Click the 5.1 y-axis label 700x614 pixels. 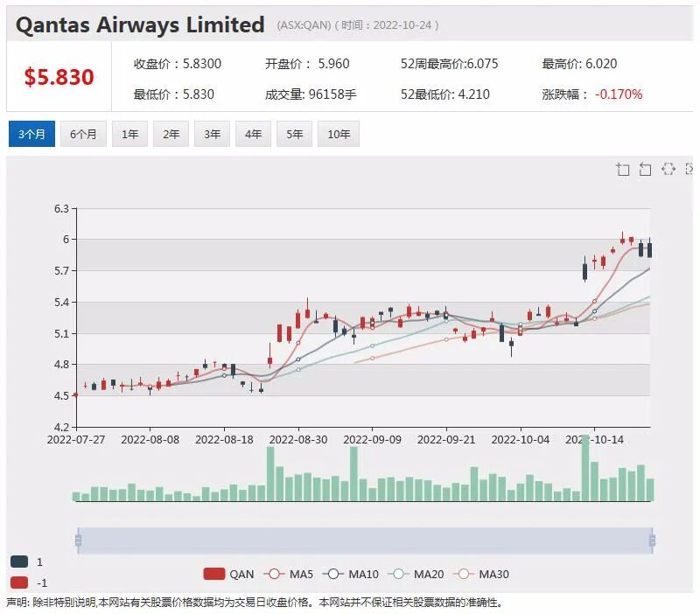(61, 334)
